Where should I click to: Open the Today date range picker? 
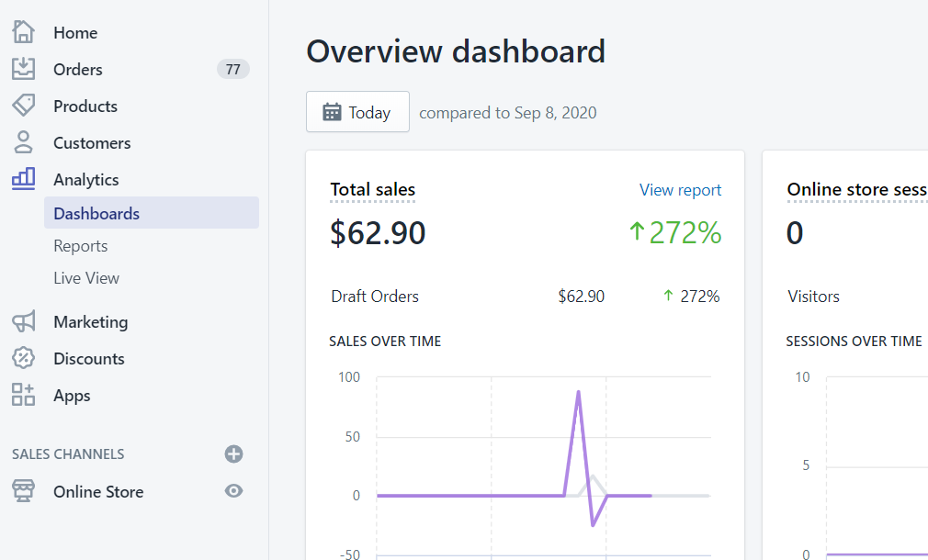tap(357, 112)
